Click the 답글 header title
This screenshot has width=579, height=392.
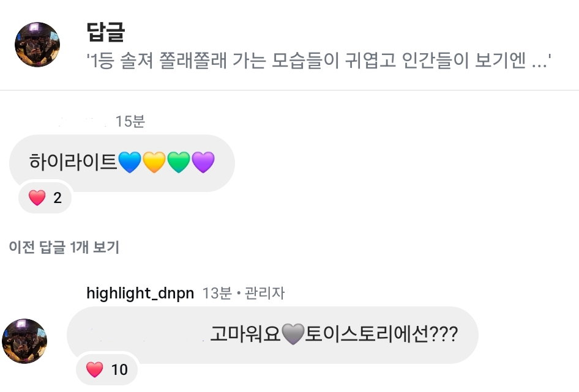pyautogui.click(x=106, y=32)
